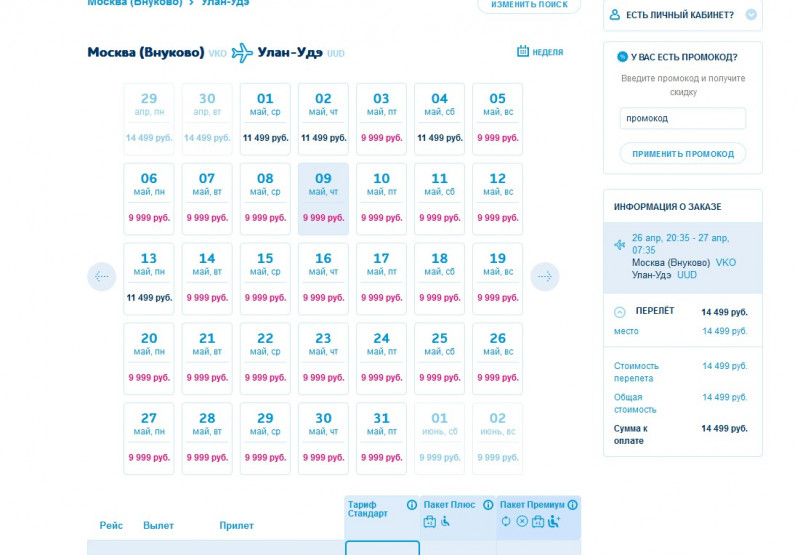Select May 12 Sunday date cell
The height and width of the screenshot is (555, 800).
pos(498,199)
